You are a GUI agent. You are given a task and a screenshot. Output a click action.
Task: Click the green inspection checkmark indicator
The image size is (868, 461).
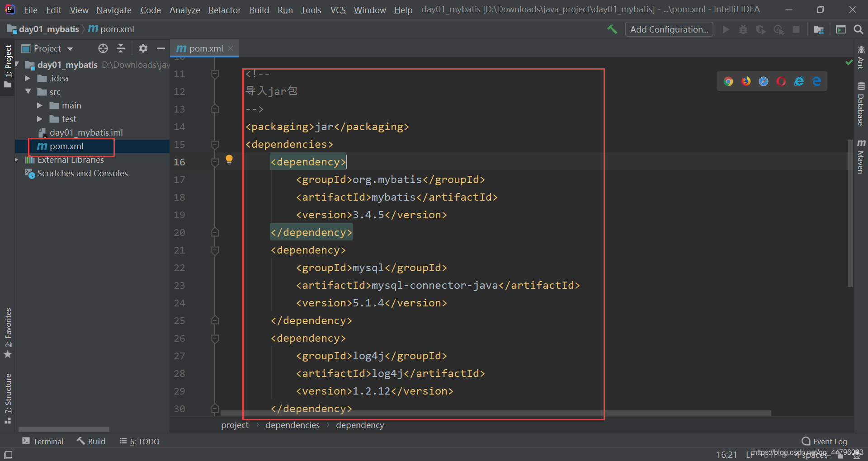[849, 62]
